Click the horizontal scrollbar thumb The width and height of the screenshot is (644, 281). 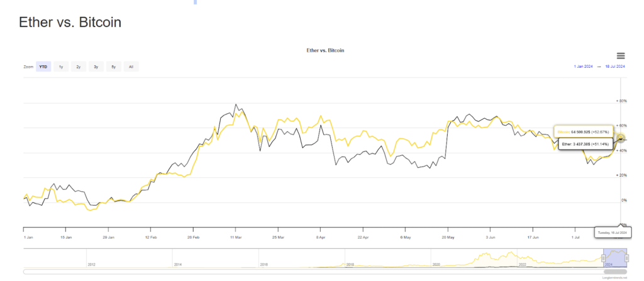point(615,272)
